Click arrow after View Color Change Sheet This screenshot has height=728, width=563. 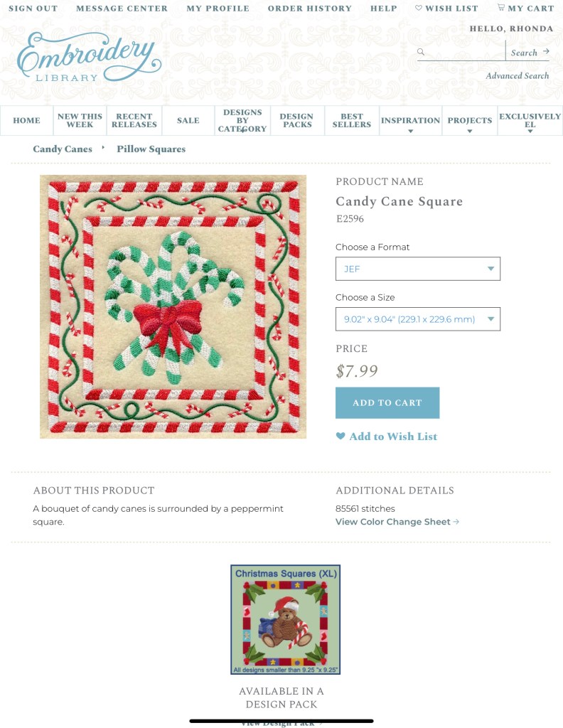coord(456,522)
